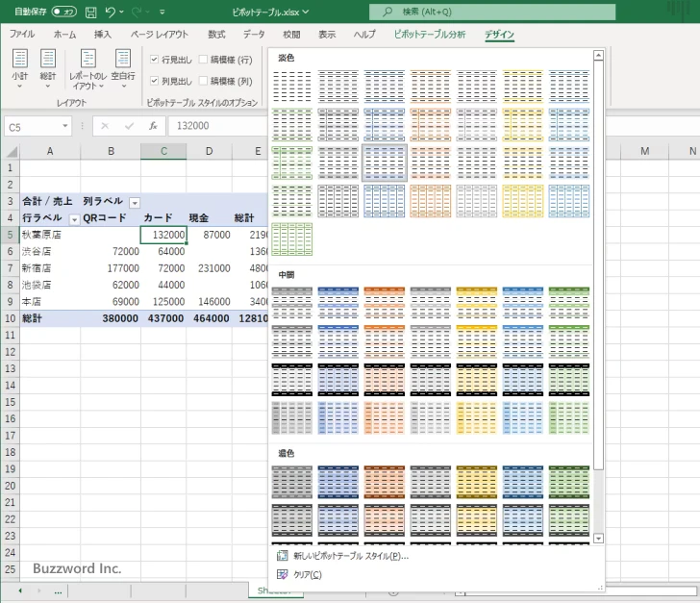
Task: Uncheck Row Headers (行見出し) checkbox
Action: [154, 60]
